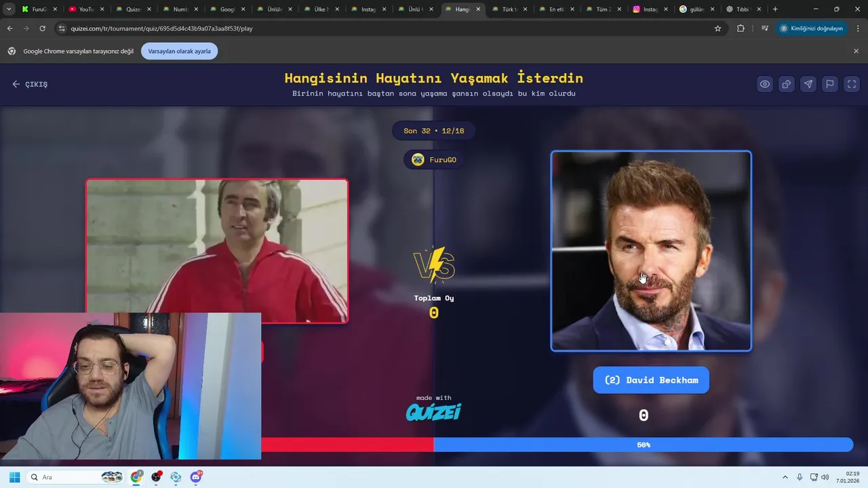Open a new tab with plus button
The width and height of the screenshot is (868, 488).
pos(775,9)
